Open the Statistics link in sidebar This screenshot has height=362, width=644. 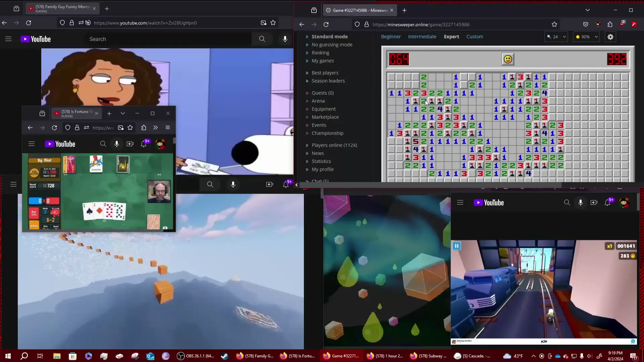[321, 161]
